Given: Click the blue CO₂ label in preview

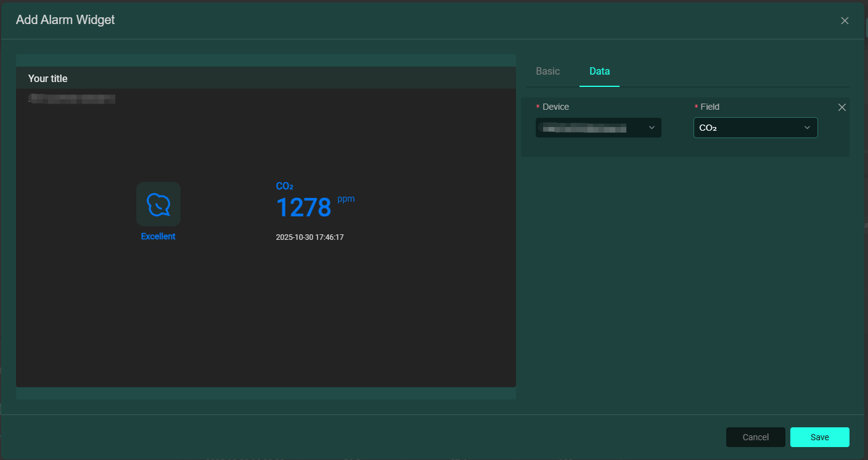Looking at the screenshot, I should (284, 186).
